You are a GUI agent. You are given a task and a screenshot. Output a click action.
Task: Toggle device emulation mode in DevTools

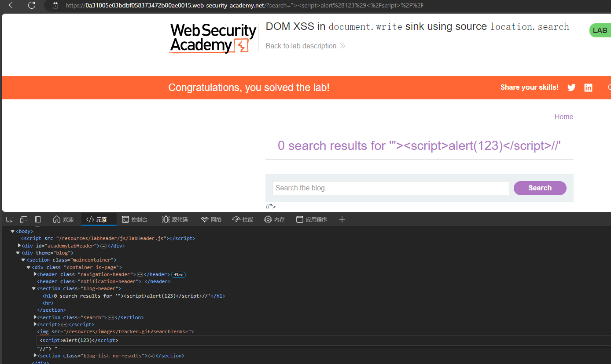tap(23, 219)
